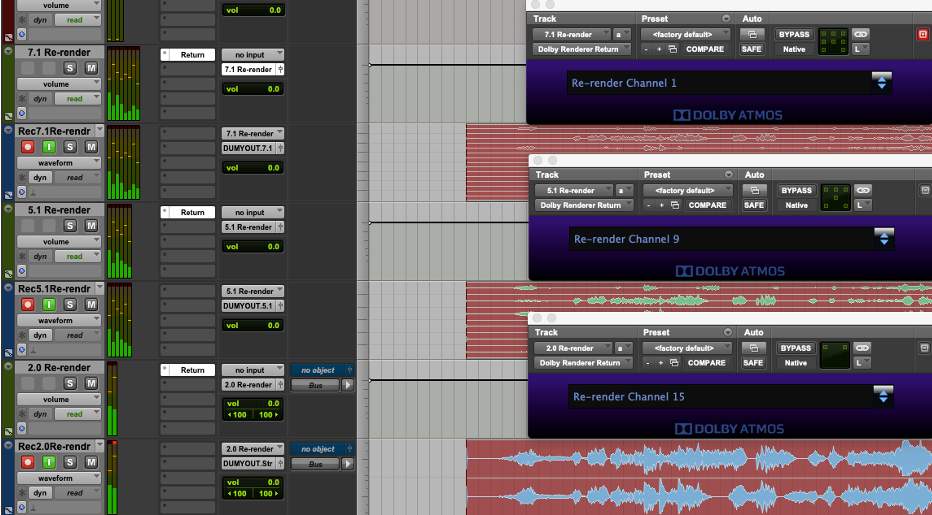Screen dimensions: 932x515
Task: Click the link icon in 5.1 Re-render plug-in
Action: [860, 190]
